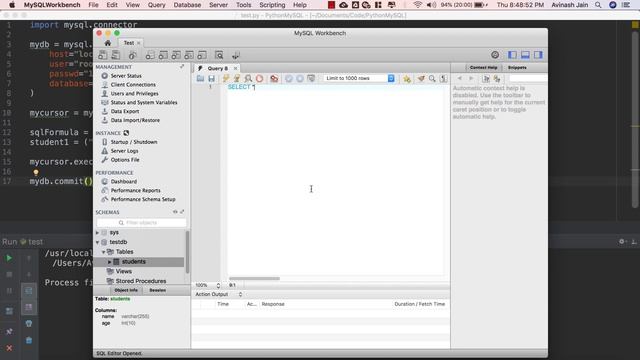Run the test script in PyCharm
Screen dimensions: 640x360
click(x=9, y=258)
